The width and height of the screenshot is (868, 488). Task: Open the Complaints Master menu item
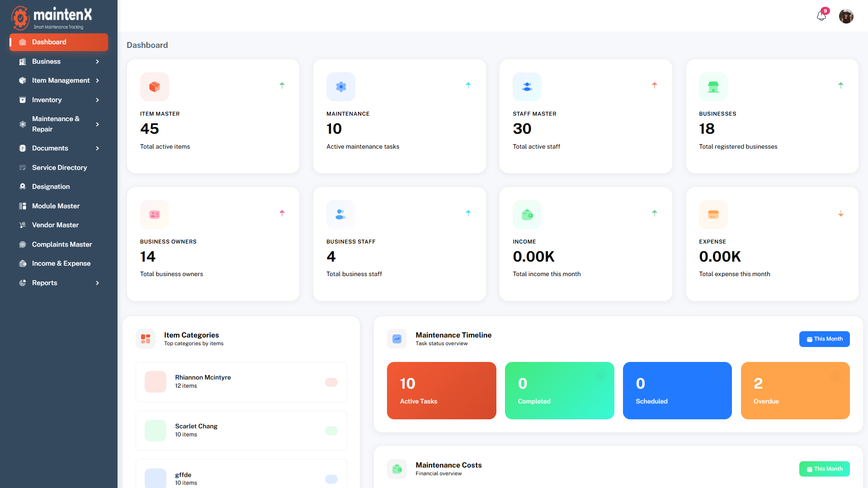(62, 244)
